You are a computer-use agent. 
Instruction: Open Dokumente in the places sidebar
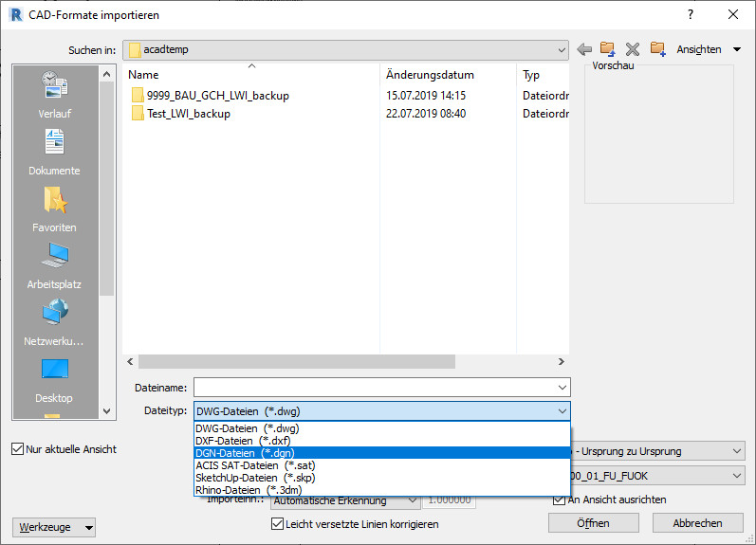click(x=55, y=154)
